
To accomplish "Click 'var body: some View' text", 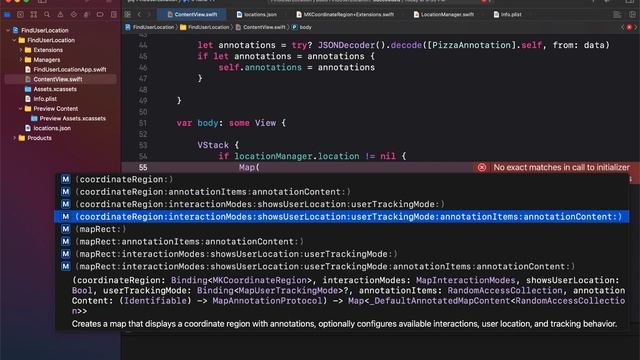I will tap(226, 123).
